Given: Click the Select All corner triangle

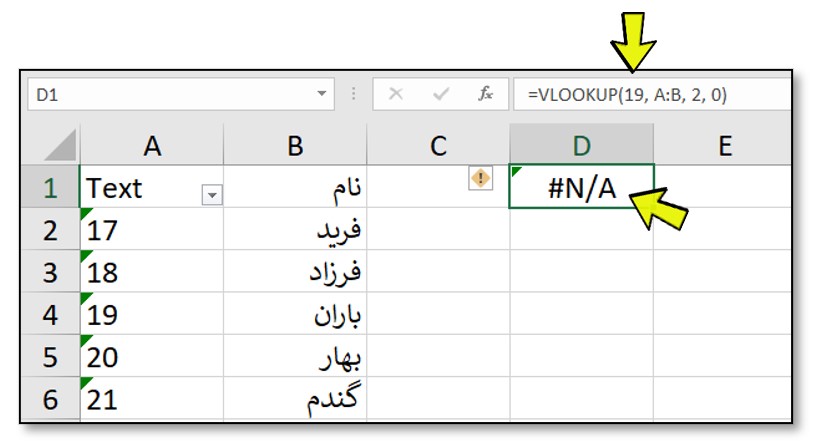Looking at the screenshot, I should [x=61, y=146].
